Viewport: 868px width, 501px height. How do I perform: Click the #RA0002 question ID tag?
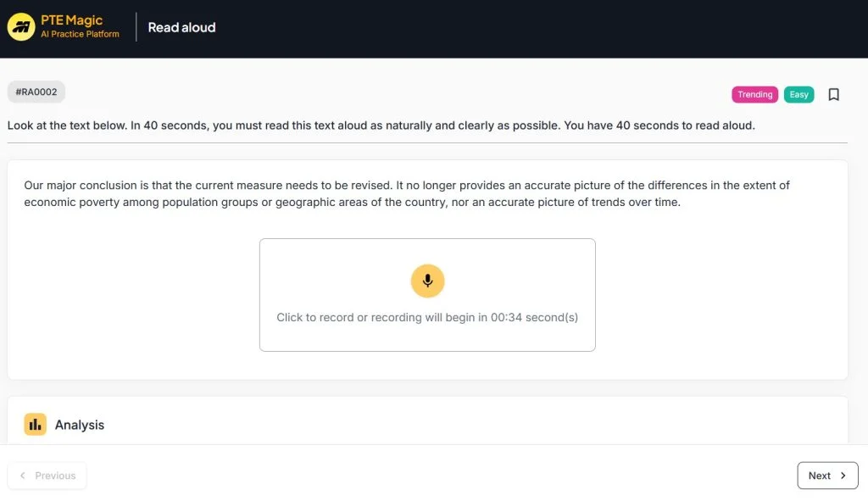(36, 92)
